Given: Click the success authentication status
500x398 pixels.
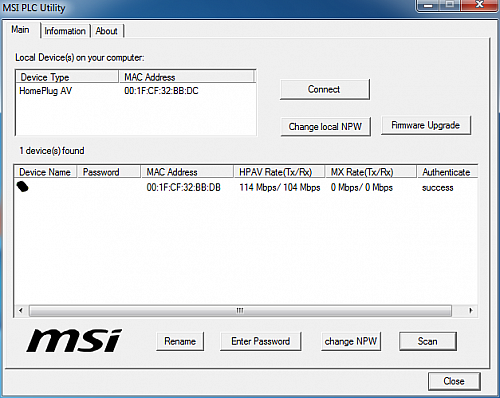Looking at the screenshot, I should tap(438, 188).
